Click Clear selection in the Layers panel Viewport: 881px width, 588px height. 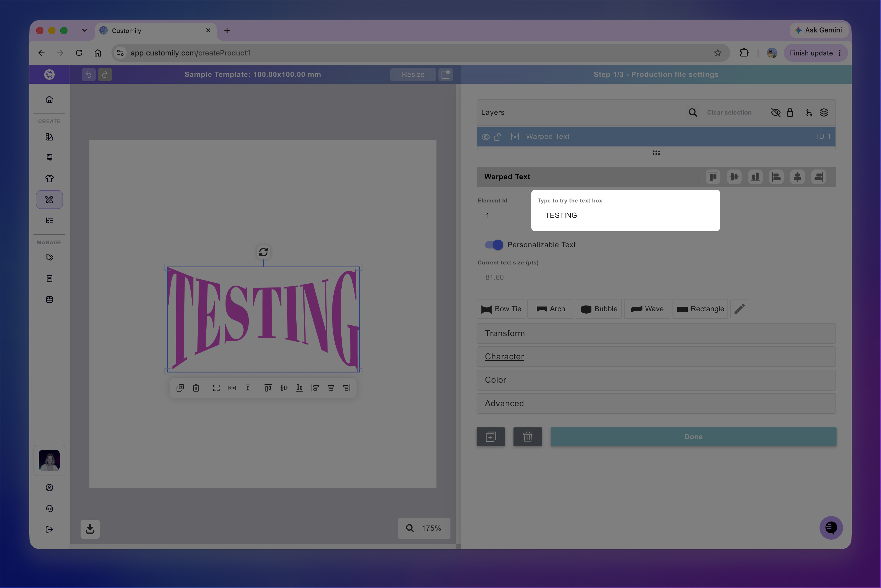(x=729, y=112)
